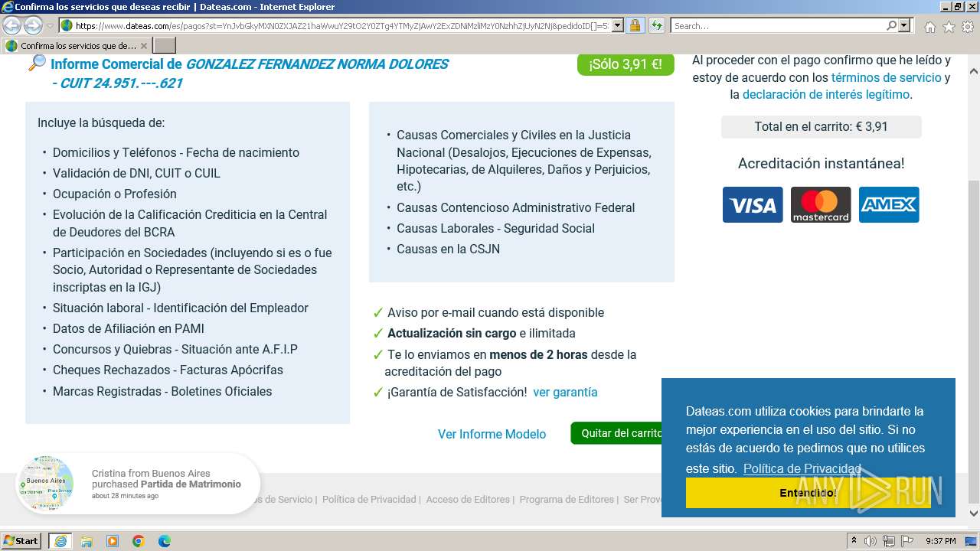Click the 9:37 PM taskbar clock

pyautogui.click(x=940, y=541)
